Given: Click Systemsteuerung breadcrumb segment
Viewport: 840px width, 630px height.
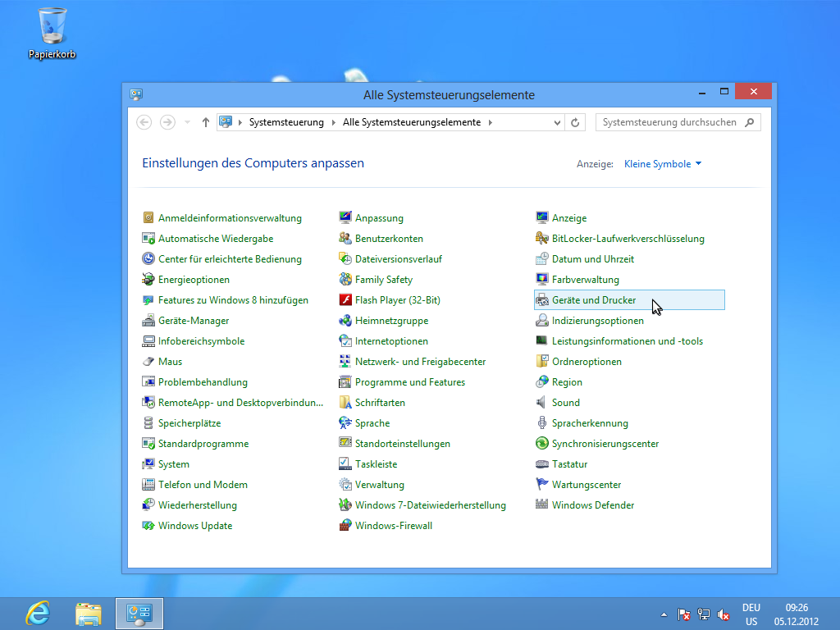Looking at the screenshot, I should (286, 123).
